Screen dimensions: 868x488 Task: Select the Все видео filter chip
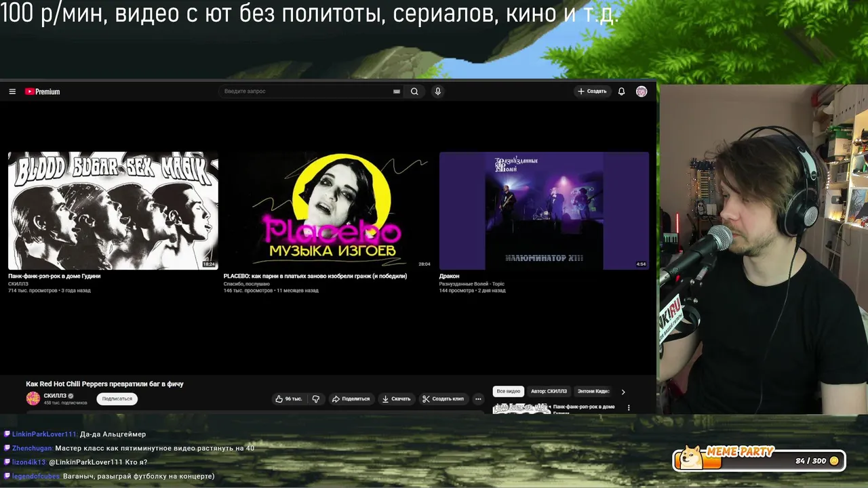pos(509,391)
